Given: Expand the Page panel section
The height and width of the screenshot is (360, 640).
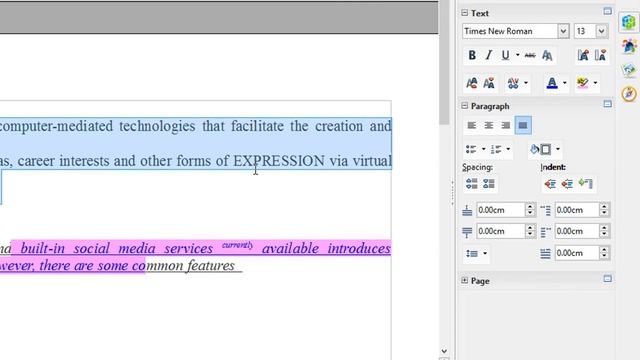Looking at the screenshot, I should click(464, 280).
